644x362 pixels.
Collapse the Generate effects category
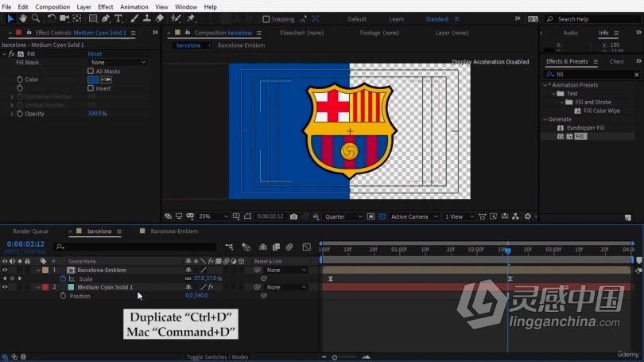pos(545,119)
